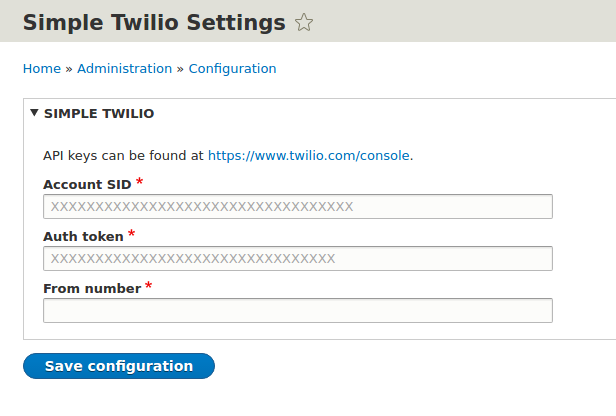Go to Home breadcrumb link
Screen dimensions: 616x416
tap(42, 69)
